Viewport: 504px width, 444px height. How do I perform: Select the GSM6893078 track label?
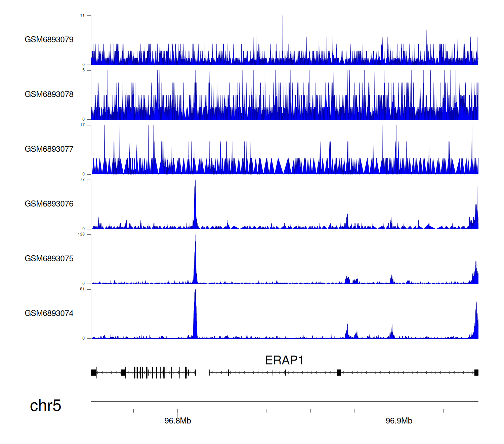tap(49, 95)
